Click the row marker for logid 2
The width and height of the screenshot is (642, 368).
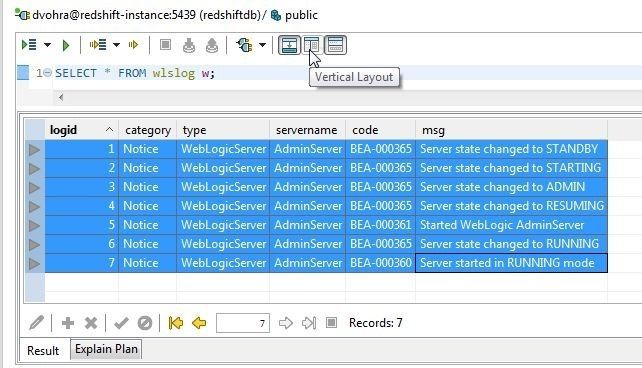pos(35,168)
